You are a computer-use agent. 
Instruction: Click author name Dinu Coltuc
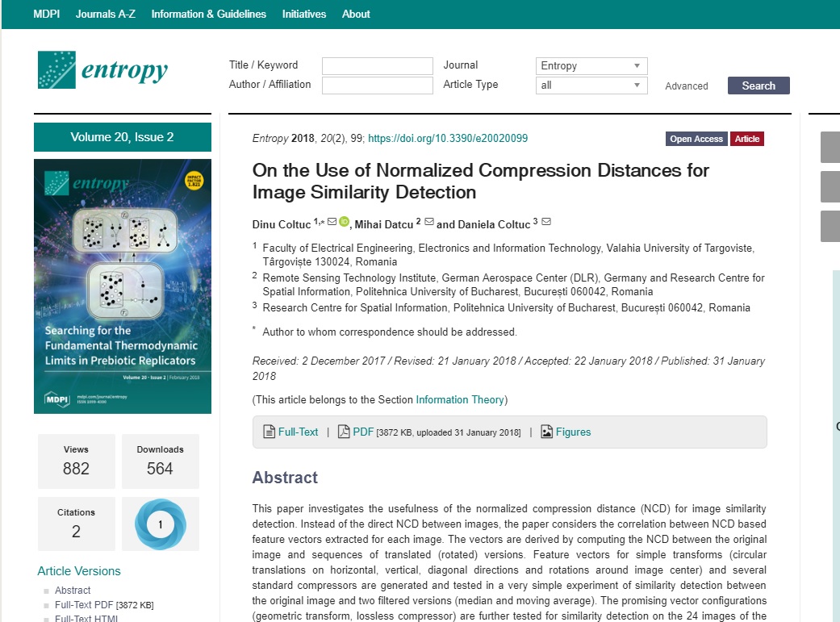(x=282, y=224)
